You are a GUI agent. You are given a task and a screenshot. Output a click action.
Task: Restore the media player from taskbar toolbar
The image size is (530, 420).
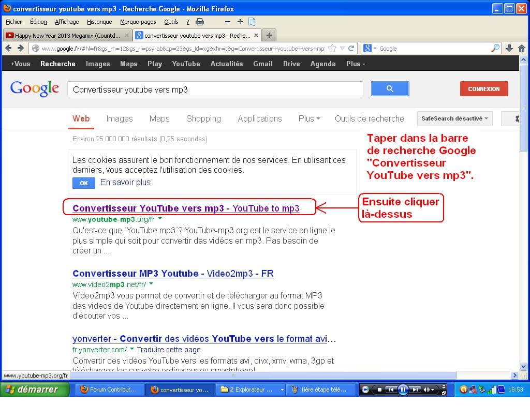pyautogui.click(x=444, y=393)
